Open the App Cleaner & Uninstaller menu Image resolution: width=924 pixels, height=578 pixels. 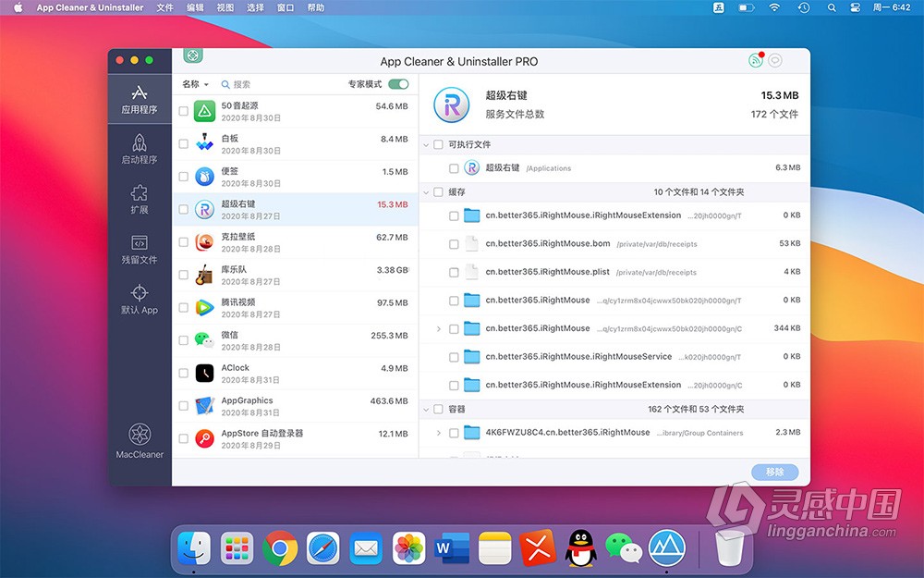(x=90, y=7)
